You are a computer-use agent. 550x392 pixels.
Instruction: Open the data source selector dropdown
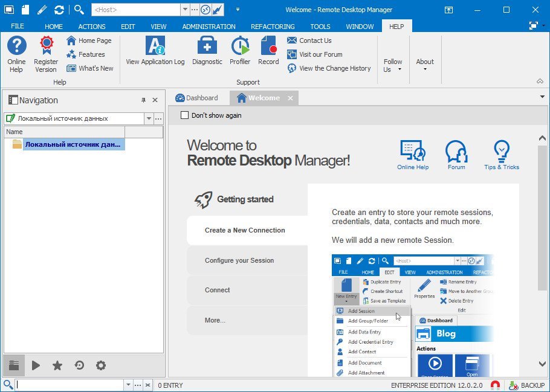(x=149, y=118)
